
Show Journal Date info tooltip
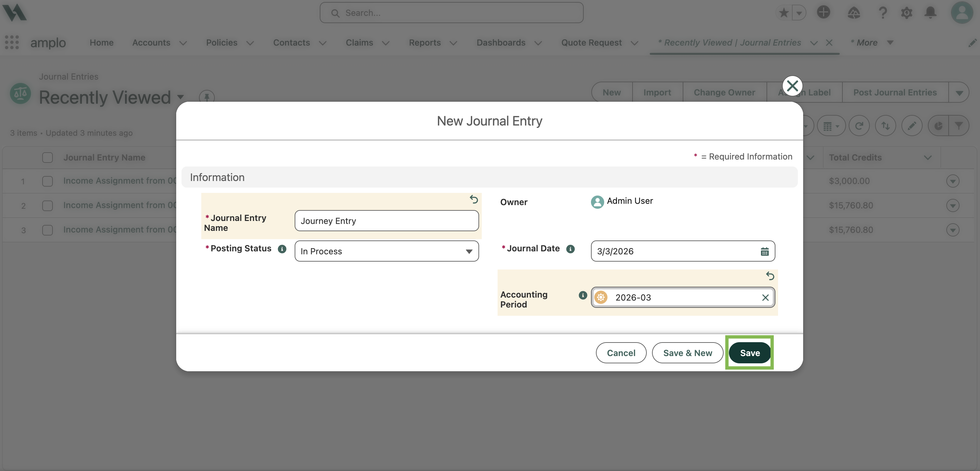click(570, 249)
